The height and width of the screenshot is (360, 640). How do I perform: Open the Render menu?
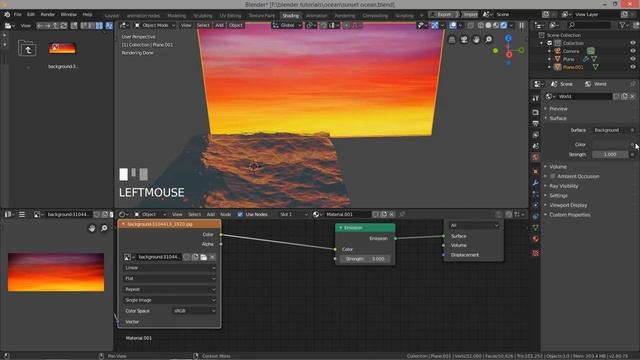pyautogui.click(x=47, y=14)
